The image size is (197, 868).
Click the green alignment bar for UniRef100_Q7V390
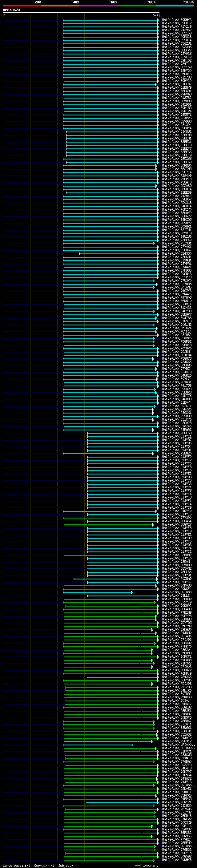(111, 518)
